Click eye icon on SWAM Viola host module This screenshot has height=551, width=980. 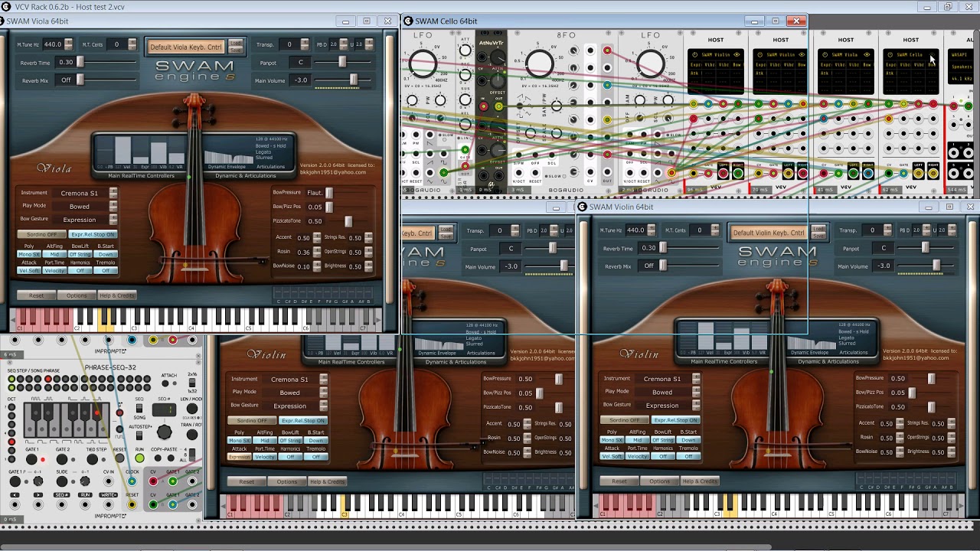tap(867, 55)
